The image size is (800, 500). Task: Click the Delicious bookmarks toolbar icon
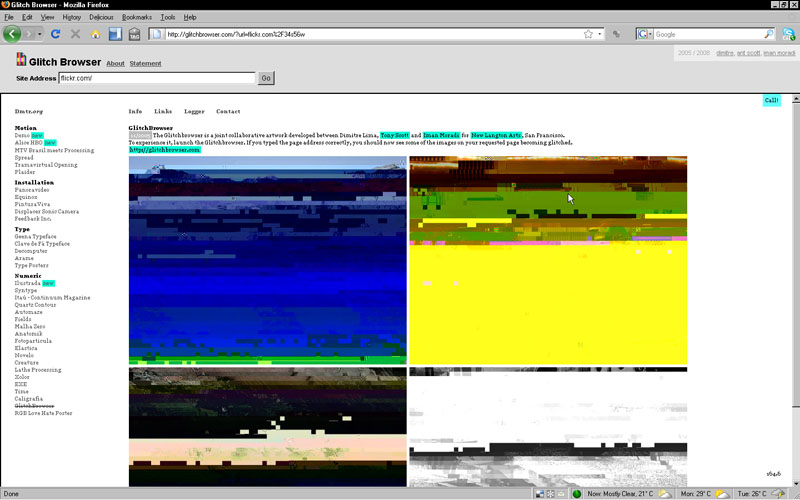[115, 34]
